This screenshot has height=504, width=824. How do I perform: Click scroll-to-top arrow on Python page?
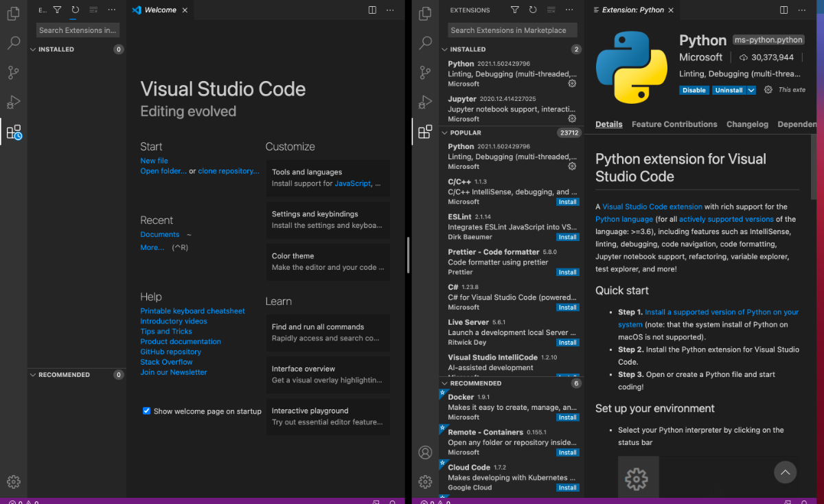pyautogui.click(x=785, y=472)
